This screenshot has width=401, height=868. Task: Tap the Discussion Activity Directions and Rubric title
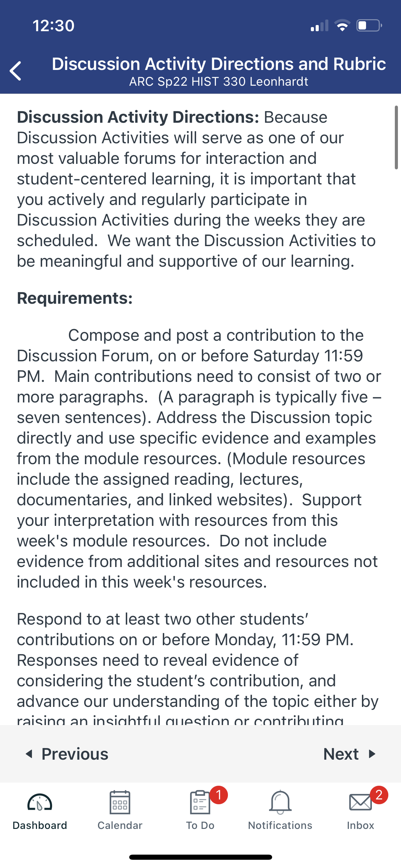coord(219,64)
